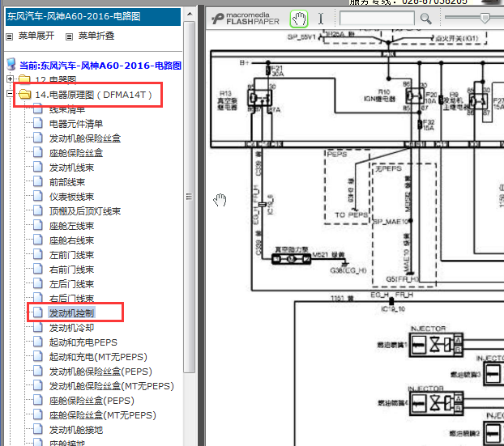
Task: Open the 座舱保险丝盒 page
Action: (76, 153)
